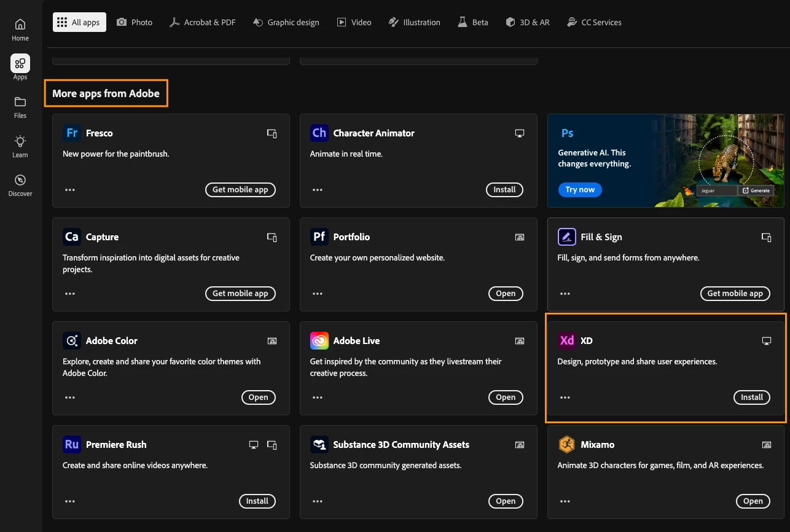Switch to the Acrobat & PDF tab

click(202, 22)
